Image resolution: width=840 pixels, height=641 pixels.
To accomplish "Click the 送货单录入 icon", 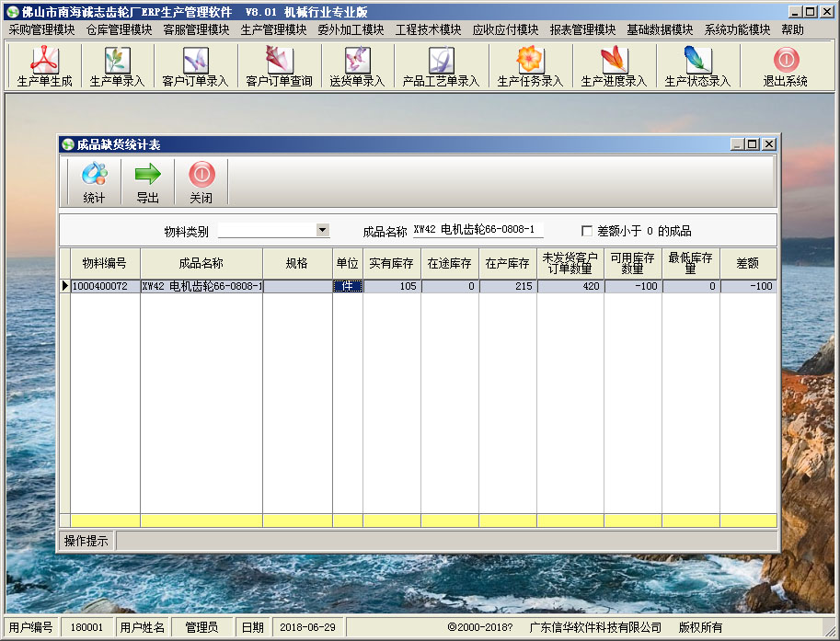I will coord(357,65).
